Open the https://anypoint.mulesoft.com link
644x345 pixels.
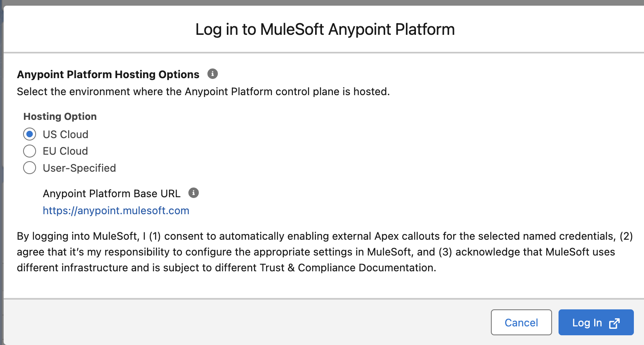click(x=116, y=211)
